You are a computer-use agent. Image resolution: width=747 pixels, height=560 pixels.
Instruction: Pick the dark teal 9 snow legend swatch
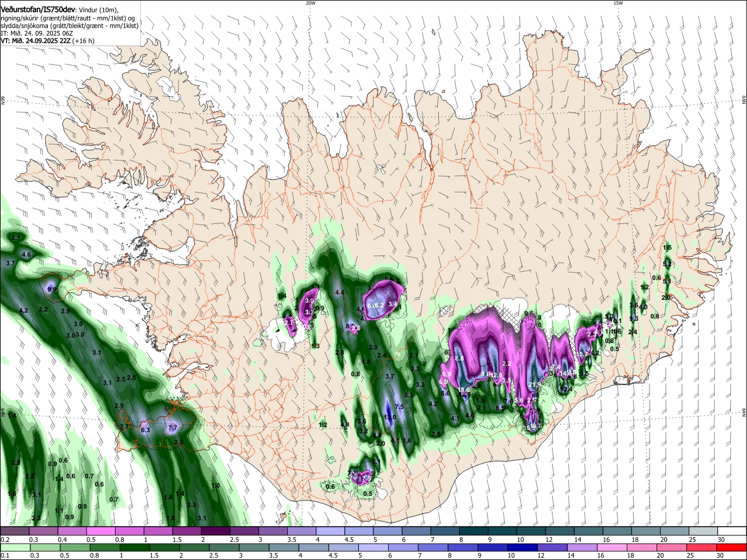502,531
